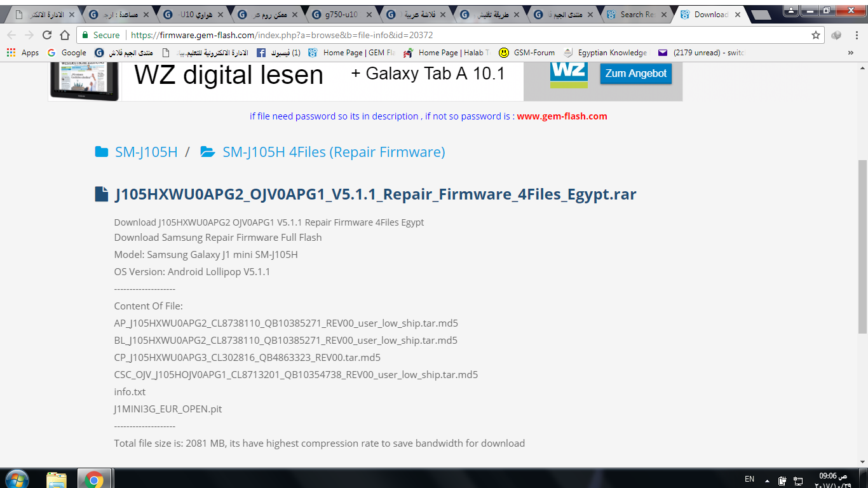Select the BL_J105HXWU0APG2 tar.md5 line
The image size is (868, 488).
click(286, 341)
